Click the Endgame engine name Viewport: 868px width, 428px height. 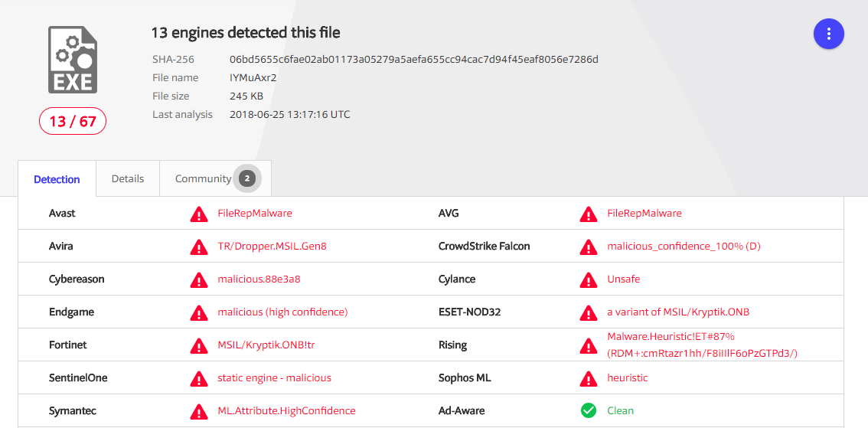coord(71,313)
